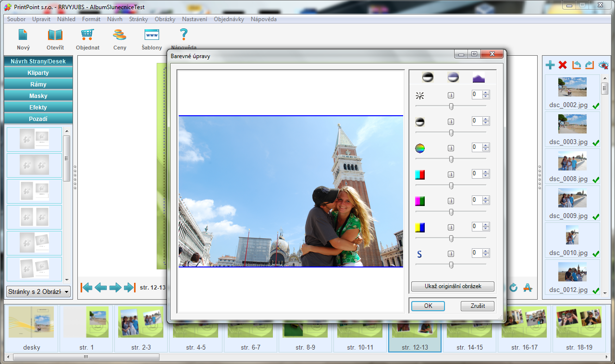This screenshot has height=364, width=615.
Task: Click the blue plus add-image icon
Action: click(550, 65)
